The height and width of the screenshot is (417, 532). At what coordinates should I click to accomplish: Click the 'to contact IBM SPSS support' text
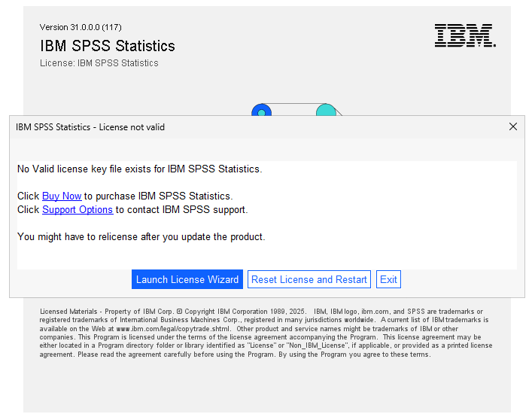point(181,209)
